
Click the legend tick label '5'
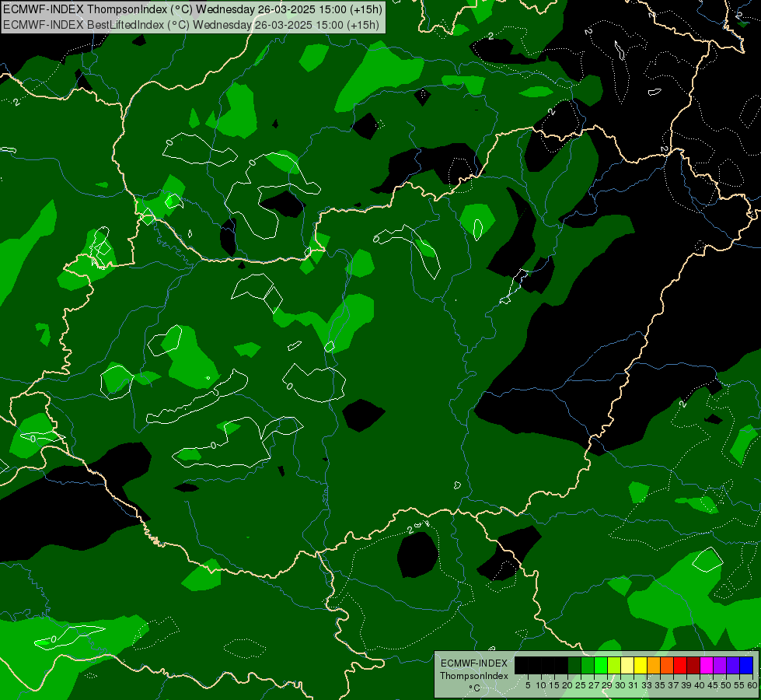point(528,685)
